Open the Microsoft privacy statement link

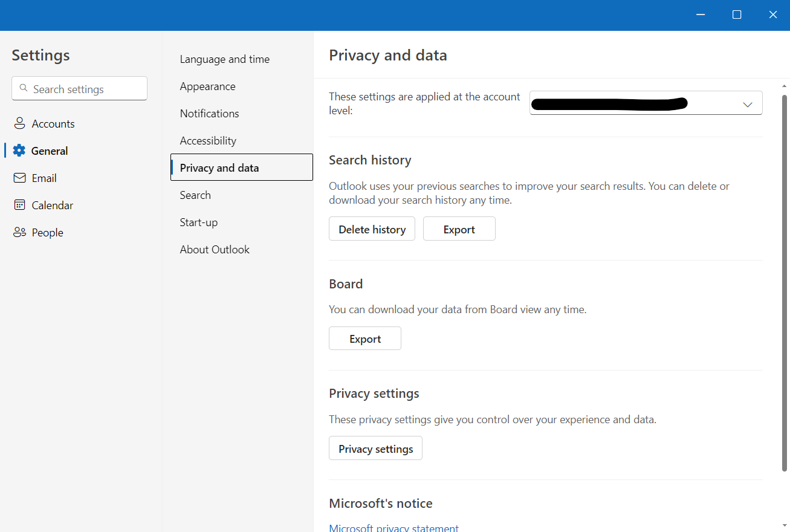[x=393, y=527]
